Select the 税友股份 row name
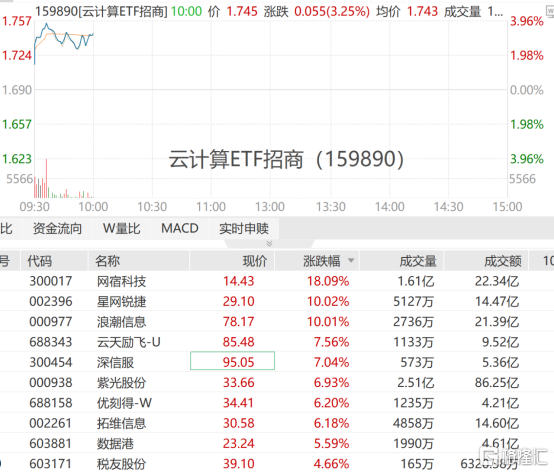554x473 pixels. point(122,464)
